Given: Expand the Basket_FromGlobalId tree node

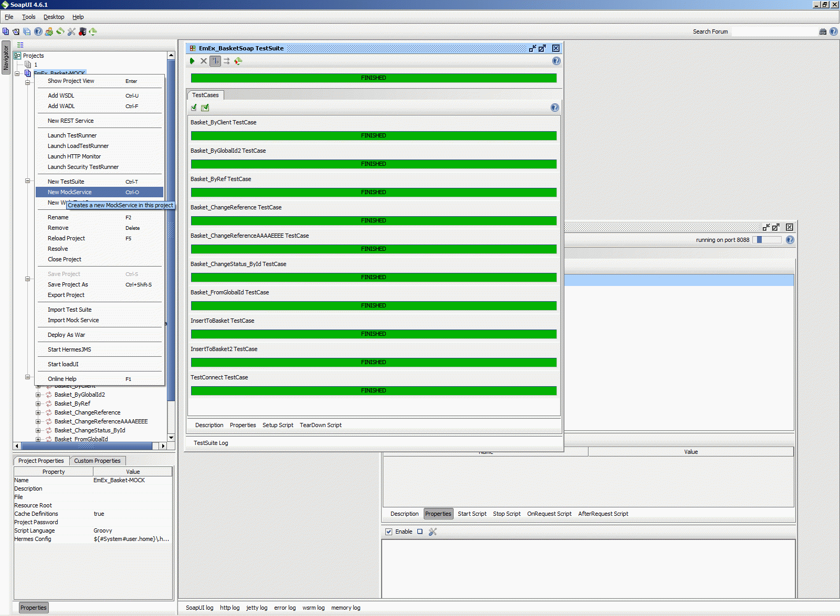Looking at the screenshot, I should pyautogui.click(x=38, y=439).
